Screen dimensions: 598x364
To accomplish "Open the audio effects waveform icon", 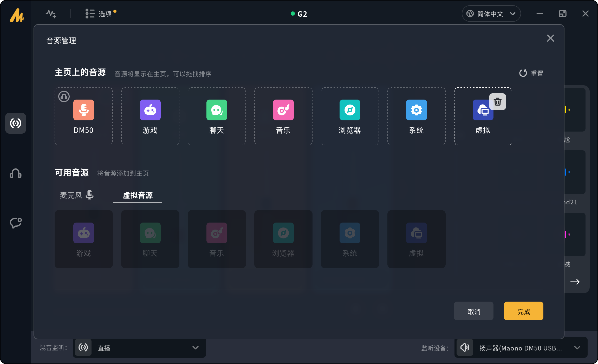I will [x=51, y=14].
